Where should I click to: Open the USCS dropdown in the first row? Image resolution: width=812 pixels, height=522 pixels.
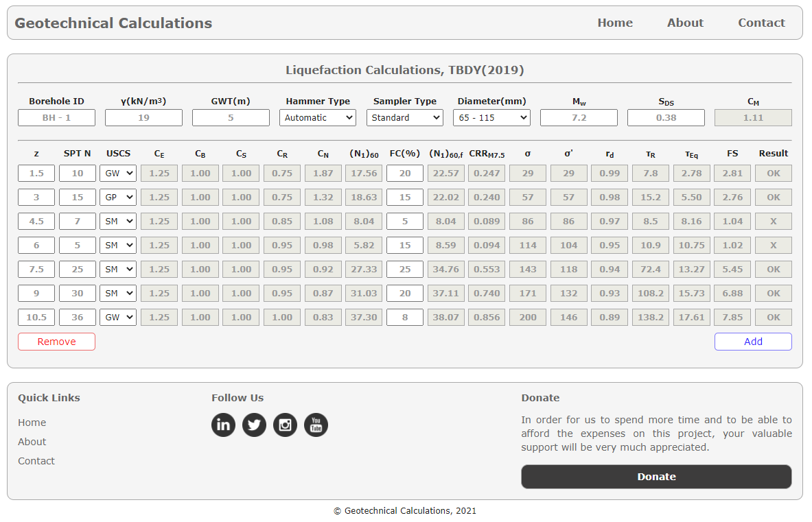pos(118,173)
